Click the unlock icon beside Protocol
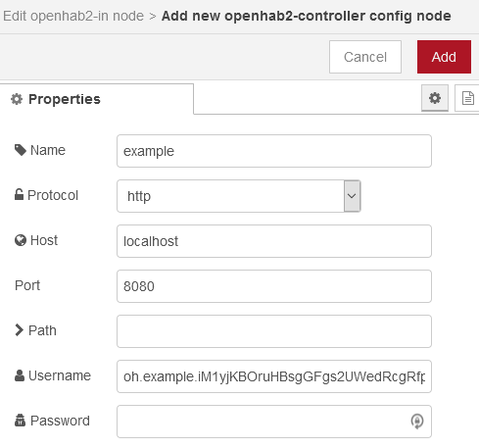 (19, 194)
